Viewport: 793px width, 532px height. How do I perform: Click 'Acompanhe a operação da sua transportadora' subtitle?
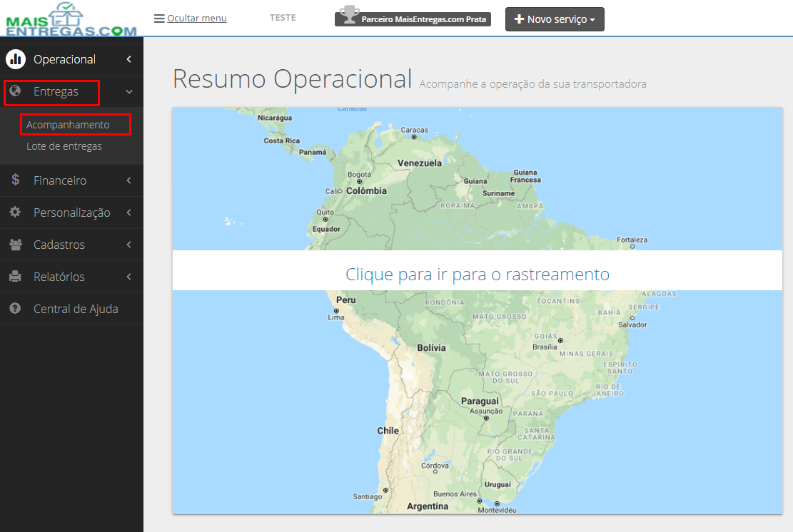click(x=532, y=84)
